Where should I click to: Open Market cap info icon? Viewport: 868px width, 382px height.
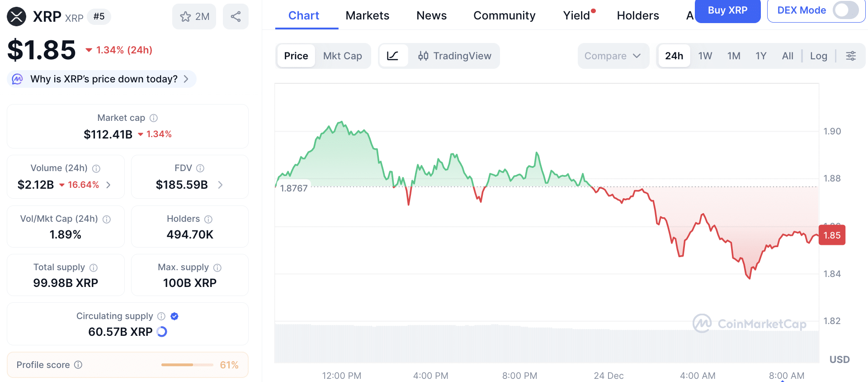coord(154,118)
